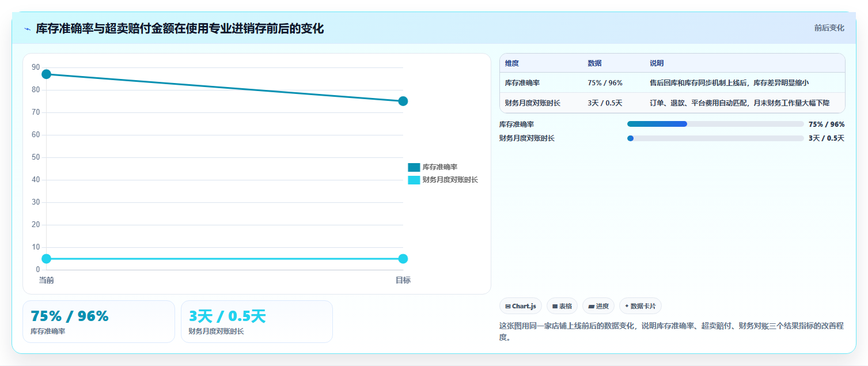Viewport: 868px width, 366px height.
Task: Click the lightning icon beside the title
Action: (x=27, y=29)
